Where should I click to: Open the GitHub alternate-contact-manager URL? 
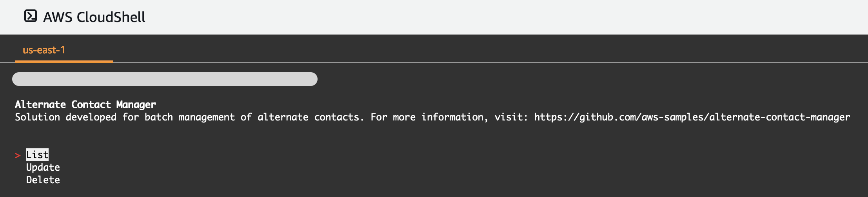point(692,117)
